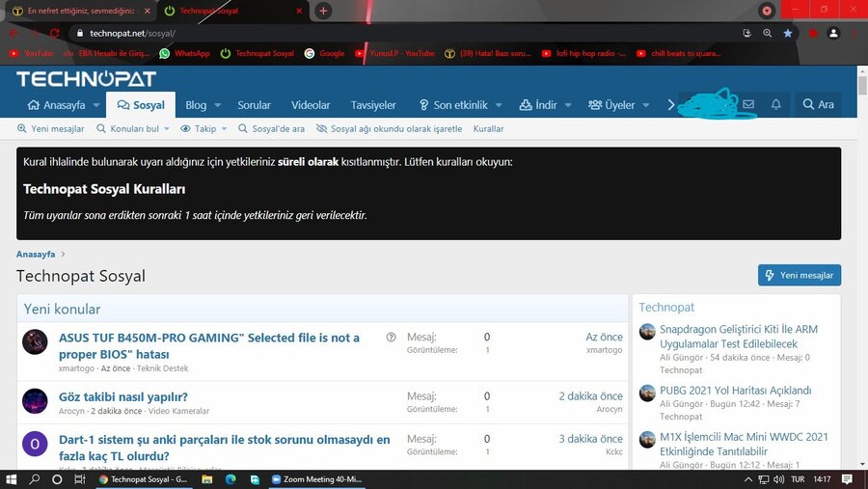
Task: Open the taskbar search icon
Action: tap(35, 479)
